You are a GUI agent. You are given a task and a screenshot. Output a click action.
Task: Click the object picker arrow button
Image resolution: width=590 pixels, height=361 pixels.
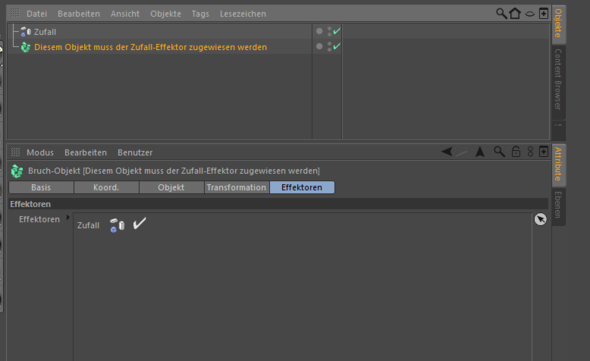[x=541, y=219]
